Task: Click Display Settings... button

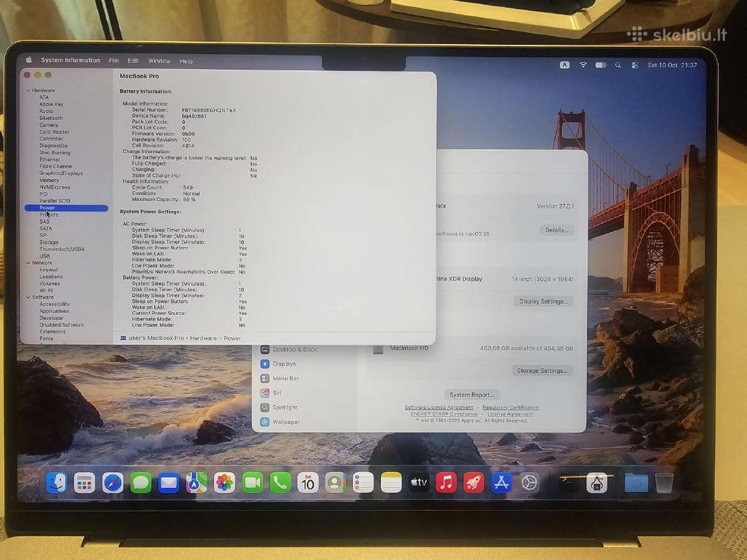Action: [x=543, y=301]
